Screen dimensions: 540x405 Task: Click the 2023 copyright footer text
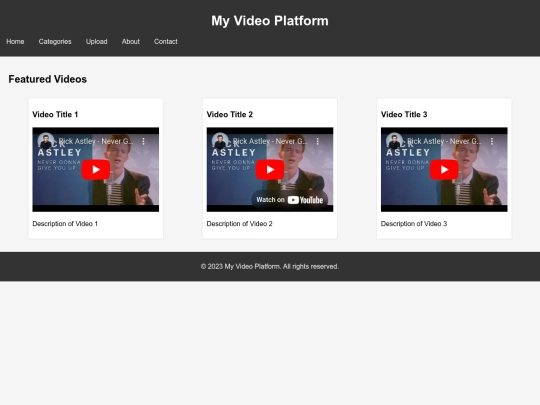tap(270, 267)
